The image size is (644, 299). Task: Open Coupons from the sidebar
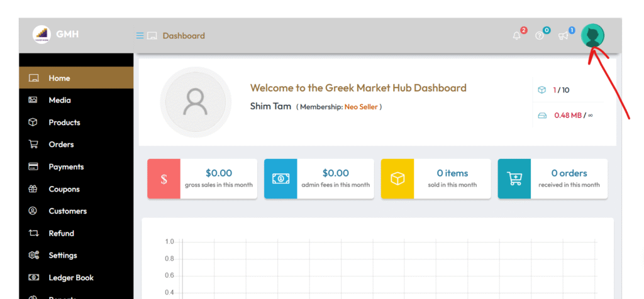pyautogui.click(x=64, y=189)
